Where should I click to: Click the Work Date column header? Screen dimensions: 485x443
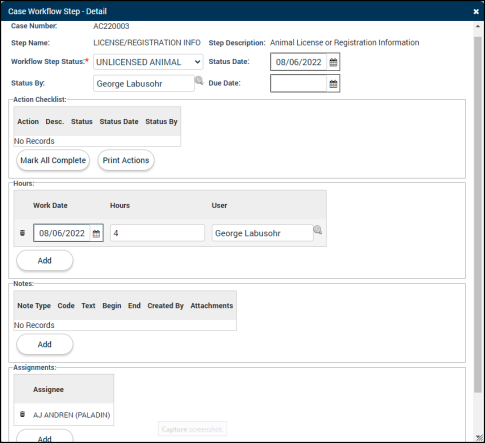pyautogui.click(x=50, y=205)
